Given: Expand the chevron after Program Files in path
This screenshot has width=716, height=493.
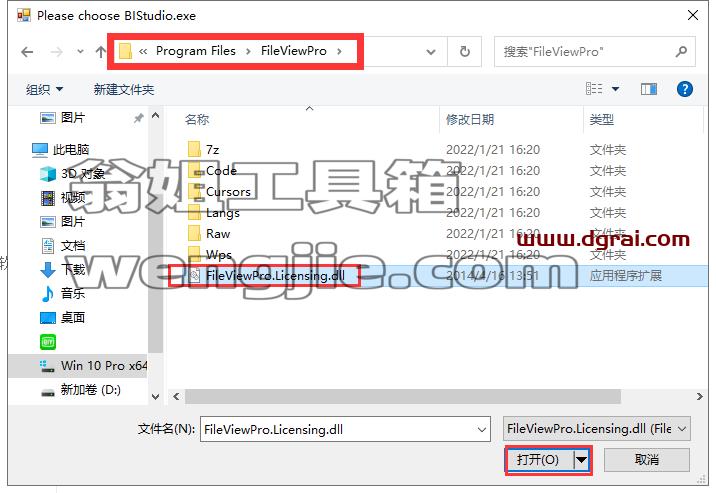Looking at the screenshot, I should (248, 51).
